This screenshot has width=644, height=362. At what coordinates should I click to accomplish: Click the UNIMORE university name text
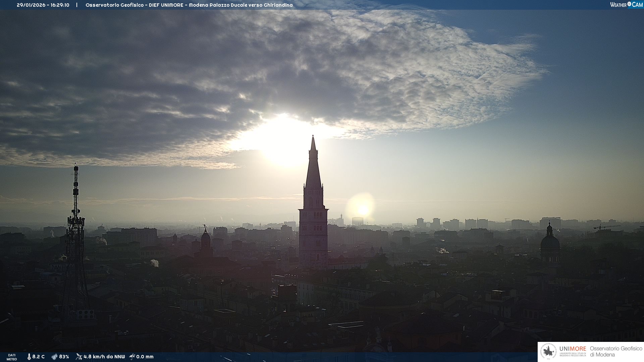[x=573, y=349]
